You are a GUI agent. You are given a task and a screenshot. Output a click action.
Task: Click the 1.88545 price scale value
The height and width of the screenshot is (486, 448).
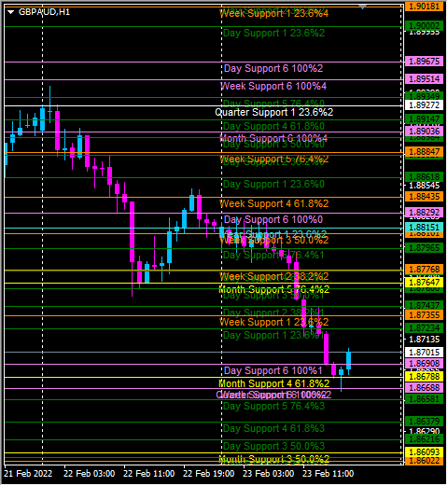pos(424,186)
